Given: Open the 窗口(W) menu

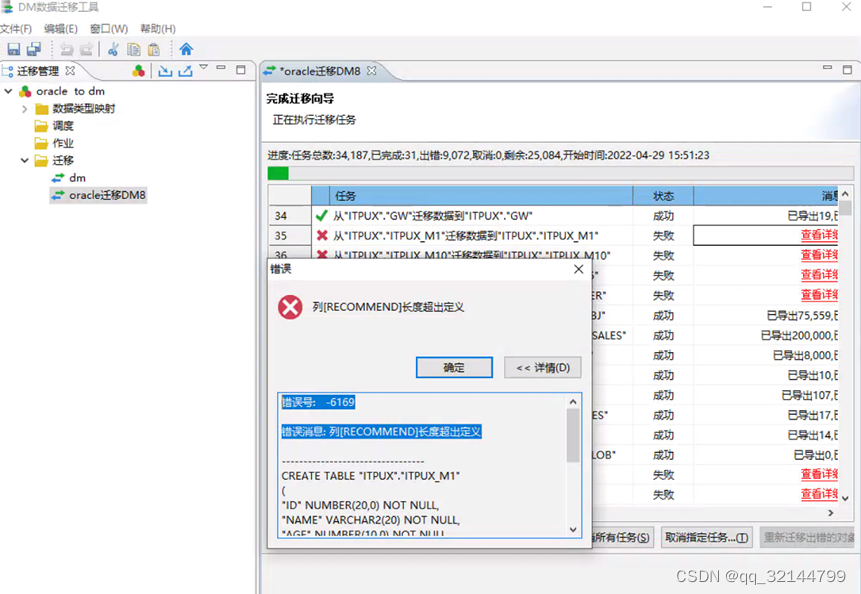Looking at the screenshot, I should [109, 29].
